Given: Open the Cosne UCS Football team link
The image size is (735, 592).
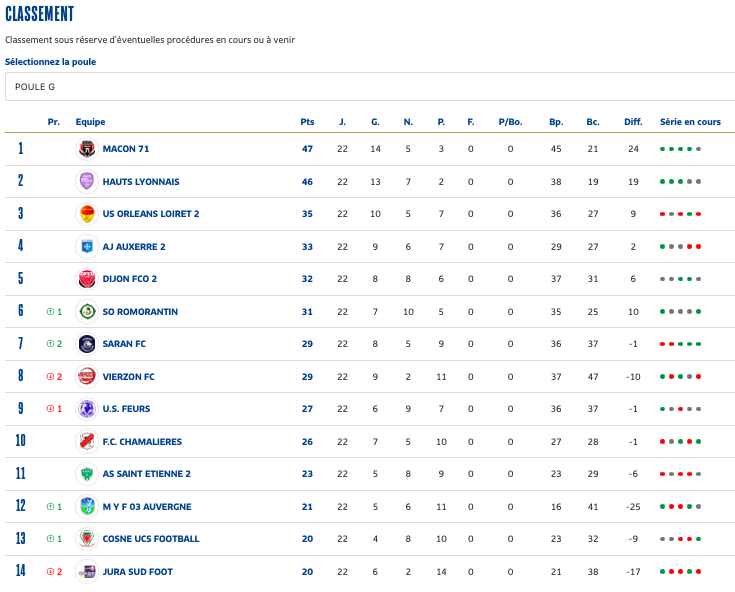Looking at the screenshot, I should [150, 539].
